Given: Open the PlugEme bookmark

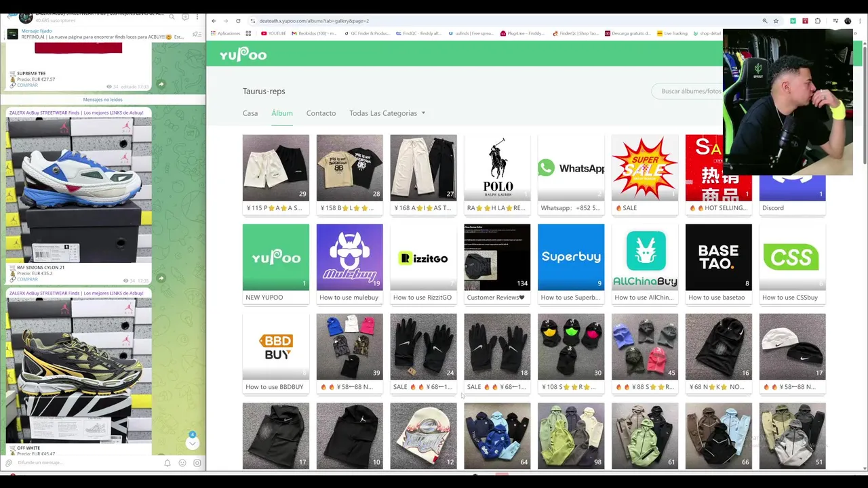Looking at the screenshot, I should (523, 33).
